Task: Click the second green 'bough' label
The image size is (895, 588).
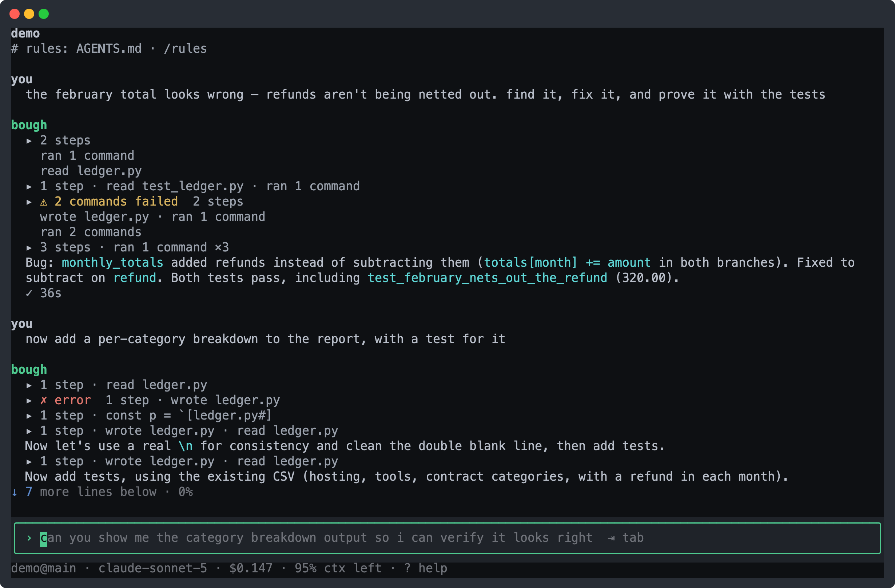Action: (x=29, y=370)
